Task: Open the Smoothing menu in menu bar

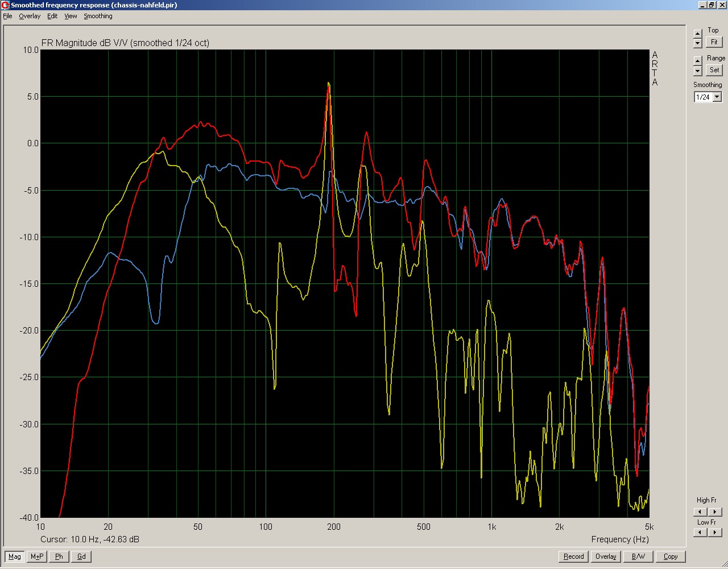Action: tap(98, 16)
